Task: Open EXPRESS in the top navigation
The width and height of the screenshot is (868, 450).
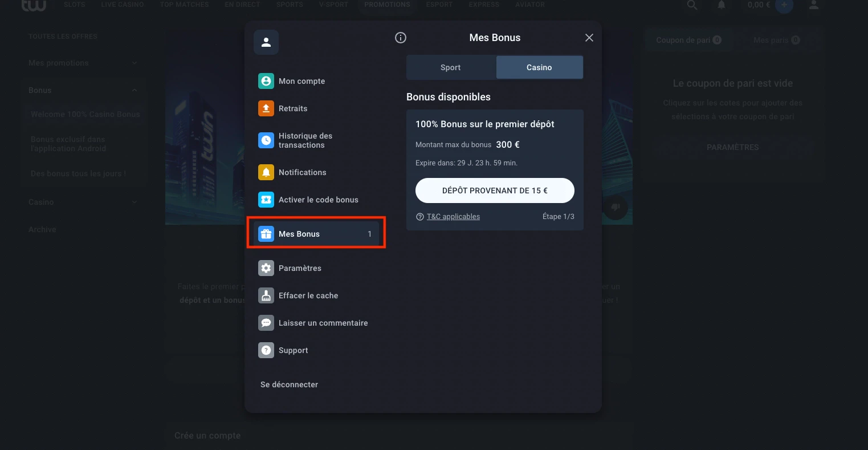Action: [x=484, y=5]
